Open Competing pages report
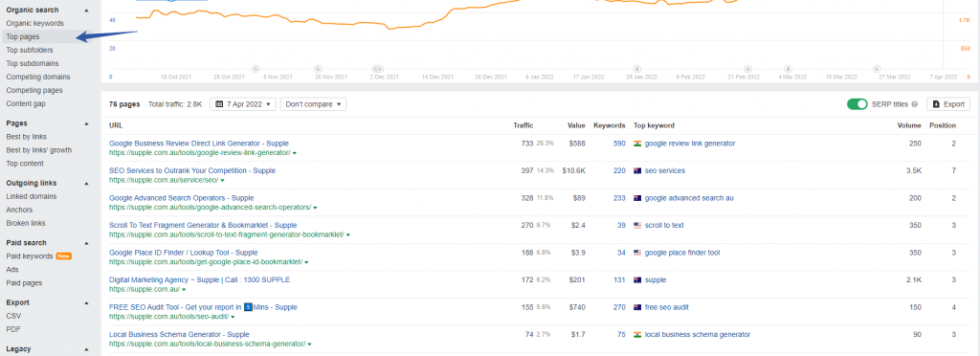 point(34,90)
